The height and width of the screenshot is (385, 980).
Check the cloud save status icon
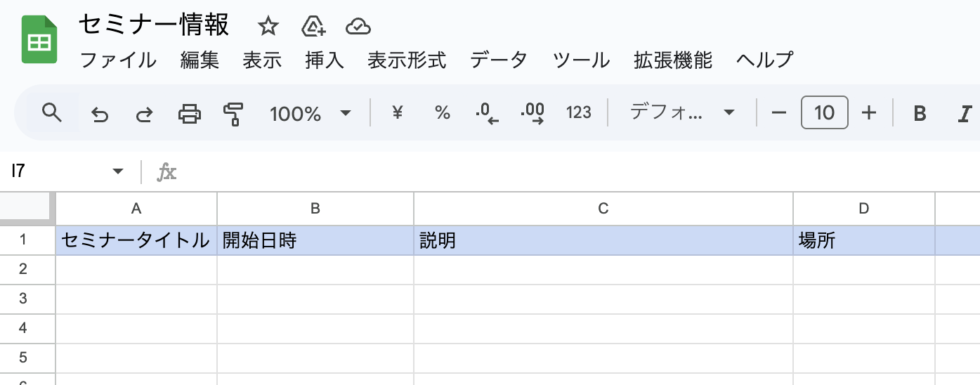tap(358, 27)
